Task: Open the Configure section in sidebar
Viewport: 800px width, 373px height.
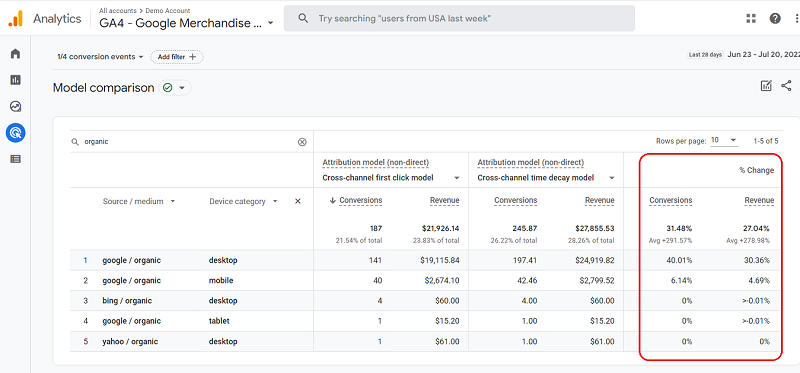Action: point(15,159)
